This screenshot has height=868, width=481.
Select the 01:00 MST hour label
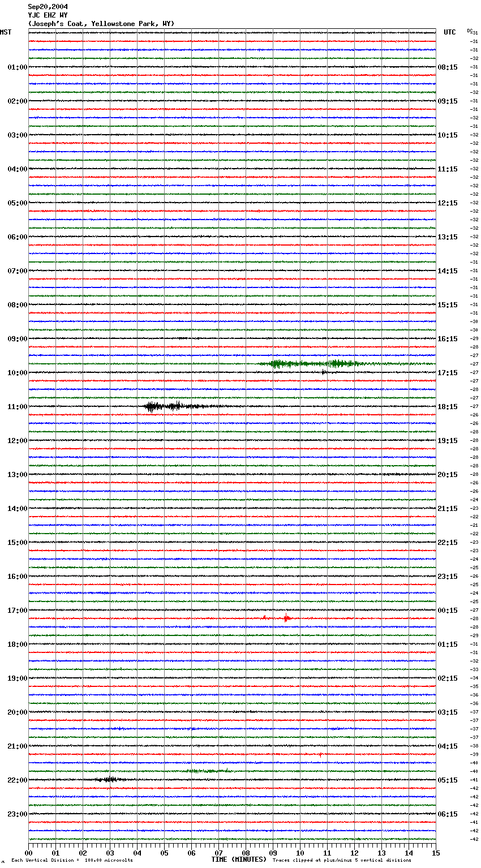point(17,67)
